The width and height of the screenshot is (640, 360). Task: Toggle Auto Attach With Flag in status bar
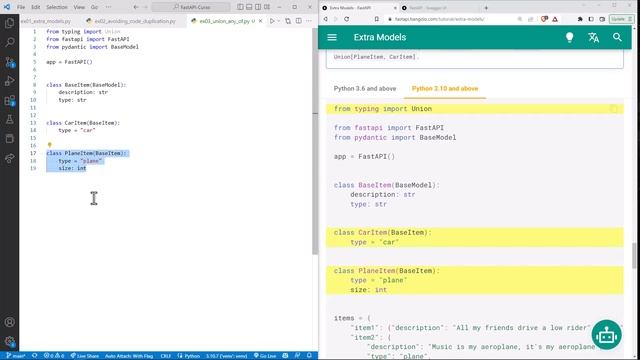pos(129,356)
